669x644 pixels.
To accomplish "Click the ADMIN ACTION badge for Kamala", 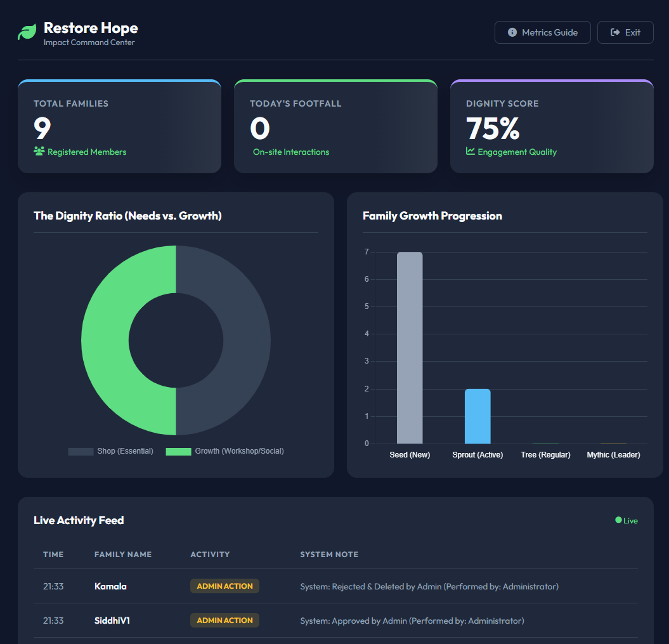I will coord(224,586).
